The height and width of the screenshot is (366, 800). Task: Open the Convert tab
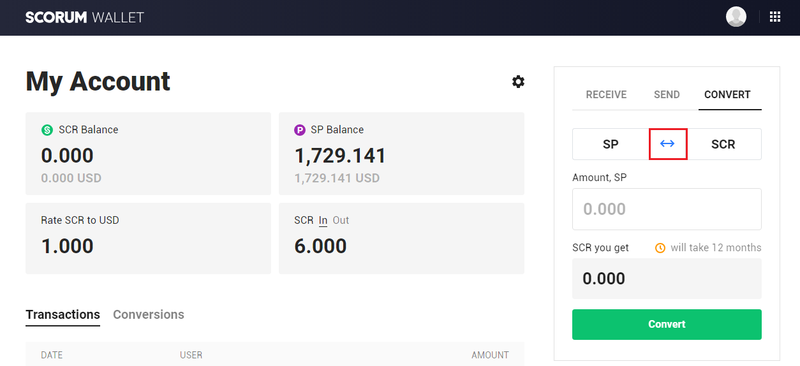coord(728,95)
